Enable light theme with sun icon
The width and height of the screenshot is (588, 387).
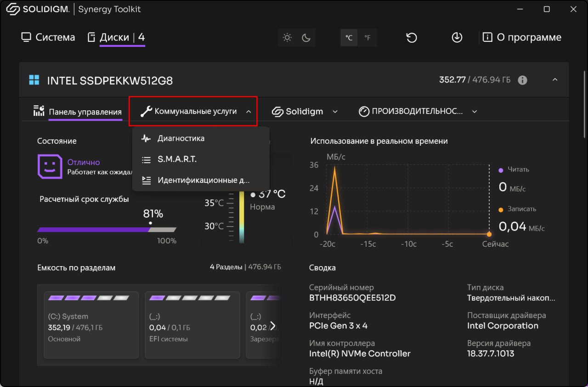pyautogui.click(x=288, y=38)
